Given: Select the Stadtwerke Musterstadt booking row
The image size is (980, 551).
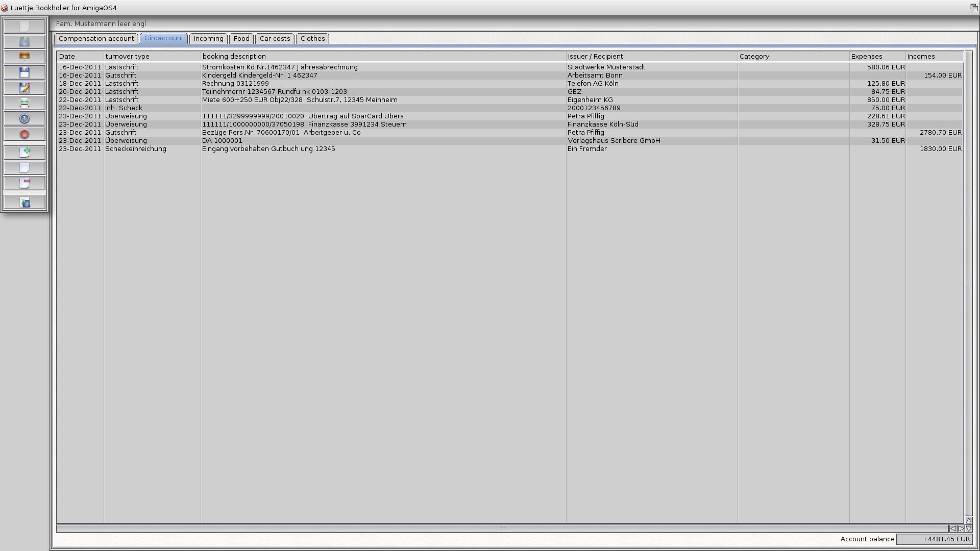Looking at the screenshot, I should 606,67.
